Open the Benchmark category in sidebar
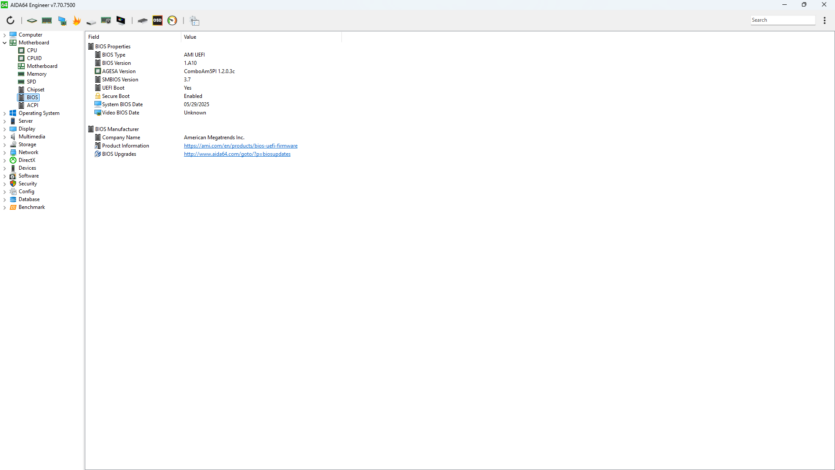This screenshot has width=835, height=470. point(31,207)
